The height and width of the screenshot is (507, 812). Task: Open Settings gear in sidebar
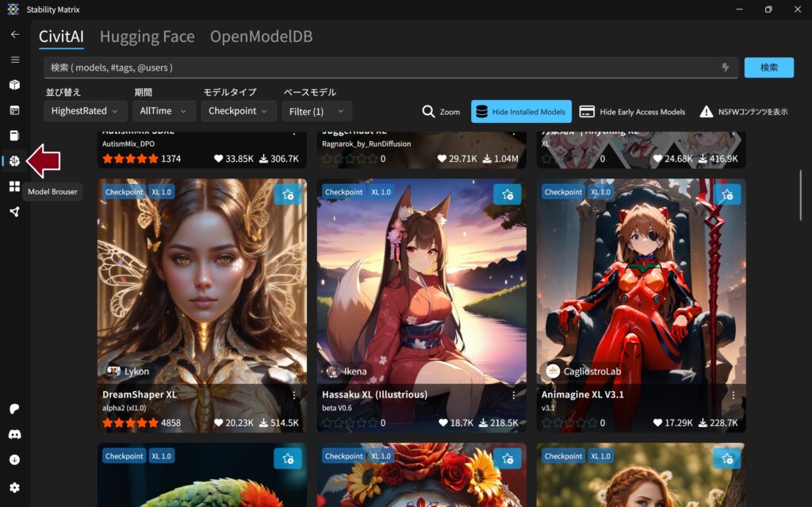[x=14, y=487]
